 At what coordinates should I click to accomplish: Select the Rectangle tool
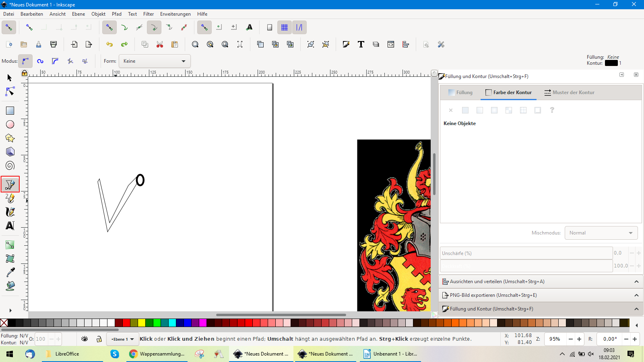10,111
